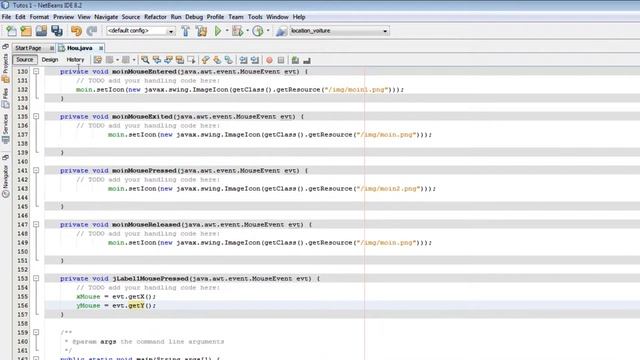Screen dimensions: 640x360
Task: Comment selected lines icon
Action: 295,60
